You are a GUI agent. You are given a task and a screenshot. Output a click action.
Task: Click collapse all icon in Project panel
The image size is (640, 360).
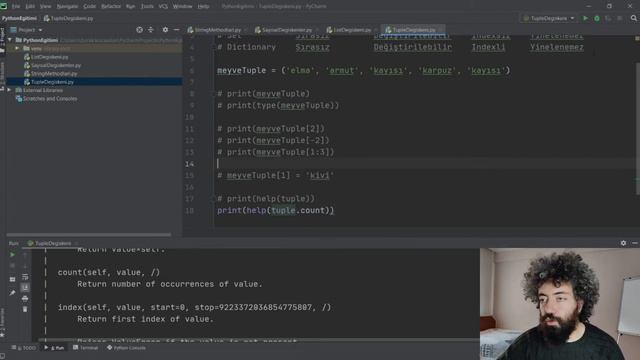pos(151,30)
